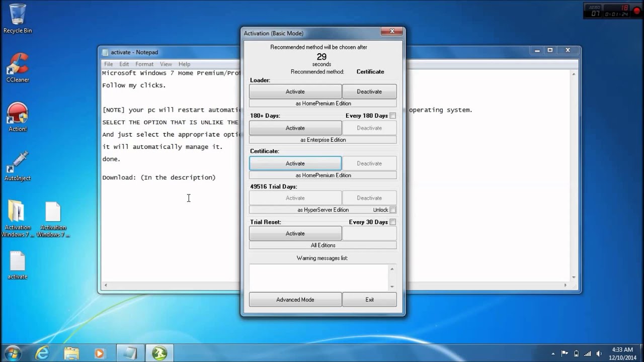The image size is (644, 362).
Task: Click Notepad vertical scrollbar down arrow
Action: click(x=573, y=277)
